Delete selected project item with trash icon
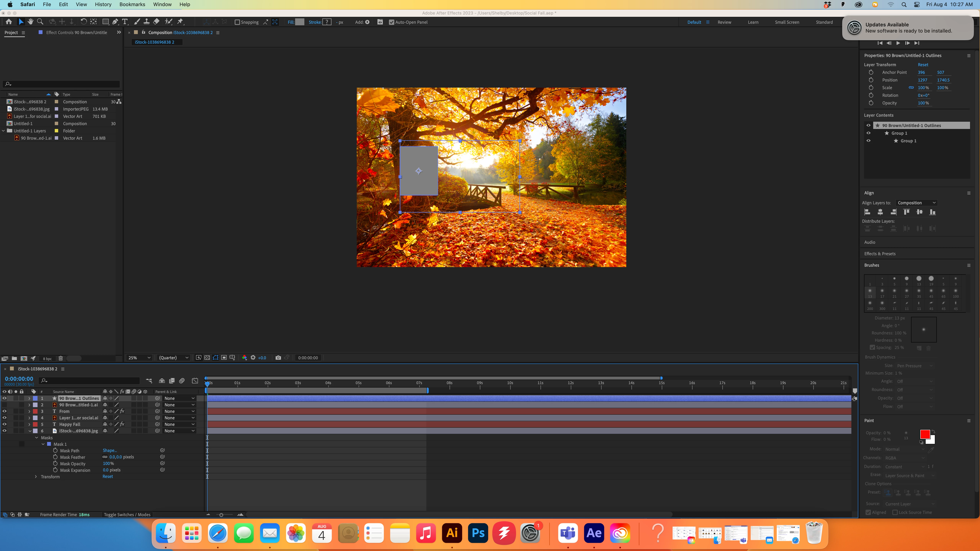Image resolution: width=980 pixels, height=551 pixels. point(60,358)
